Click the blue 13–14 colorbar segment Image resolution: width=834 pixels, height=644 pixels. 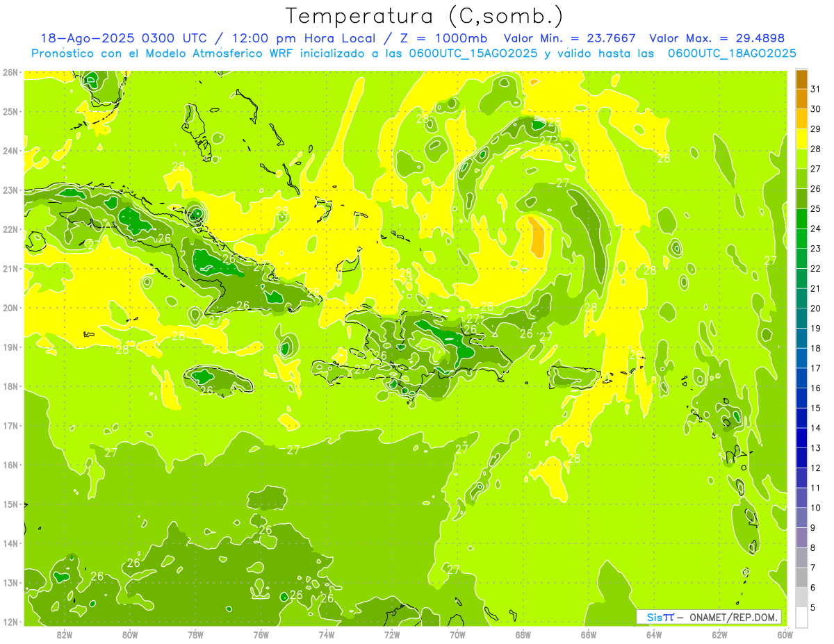point(801,438)
